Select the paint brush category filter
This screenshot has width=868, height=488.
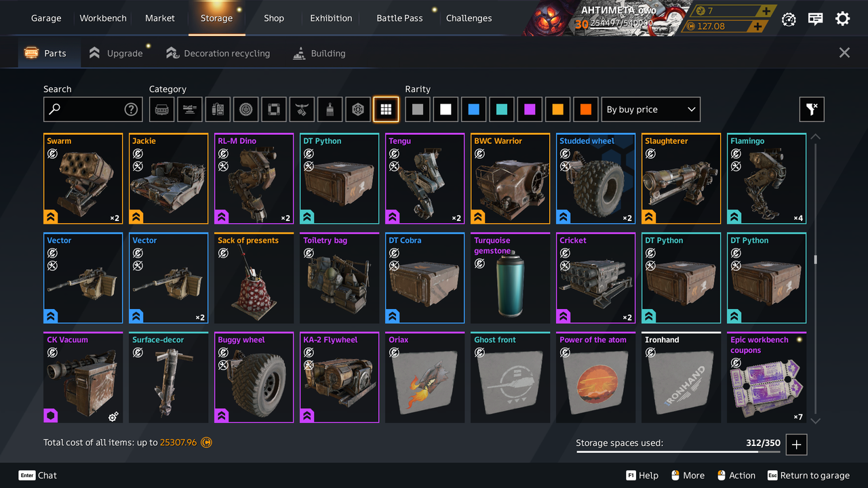click(x=330, y=109)
